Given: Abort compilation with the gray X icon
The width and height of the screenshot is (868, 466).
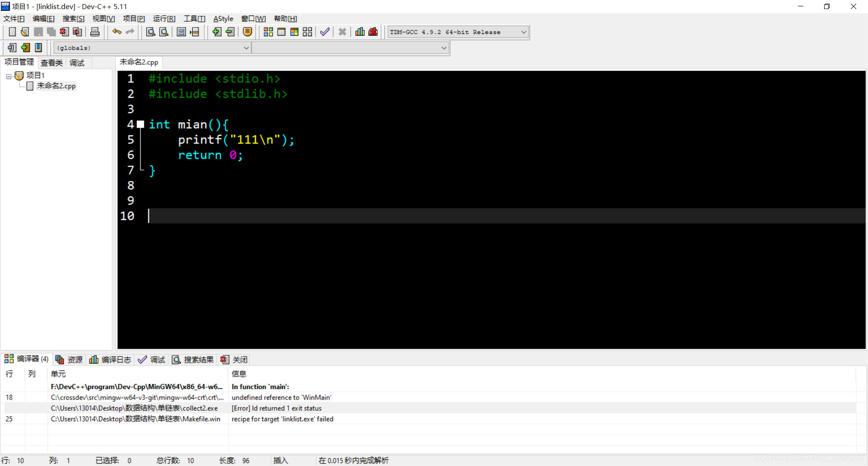Looking at the screenshot, I should tap(342, 32).
